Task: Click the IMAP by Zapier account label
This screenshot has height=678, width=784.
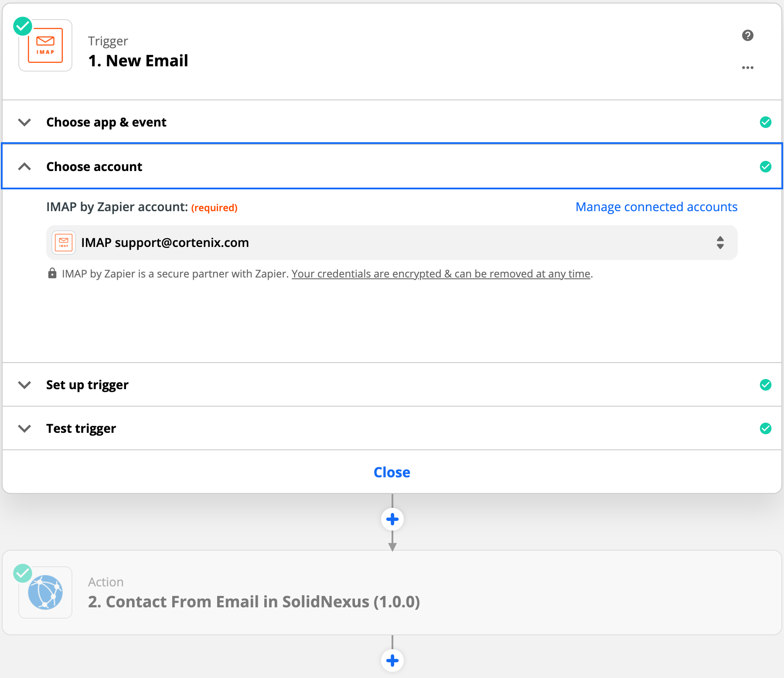Action: 117,207
